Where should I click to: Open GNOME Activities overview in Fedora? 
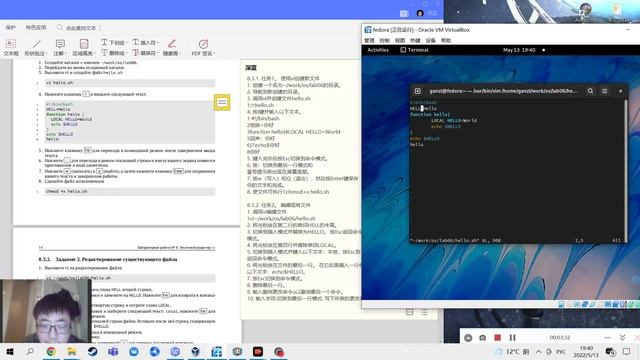click(378, 50)
